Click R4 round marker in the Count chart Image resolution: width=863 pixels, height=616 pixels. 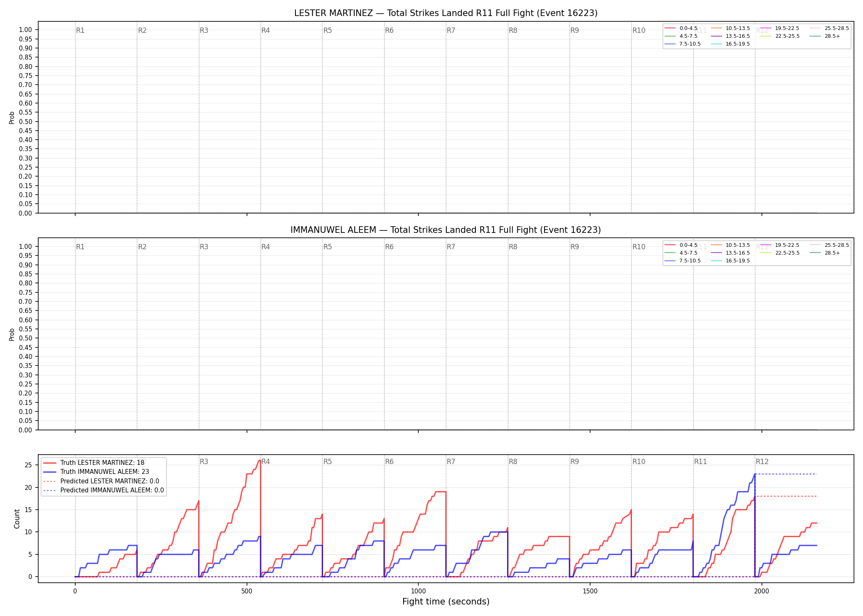tap(265, 462)
